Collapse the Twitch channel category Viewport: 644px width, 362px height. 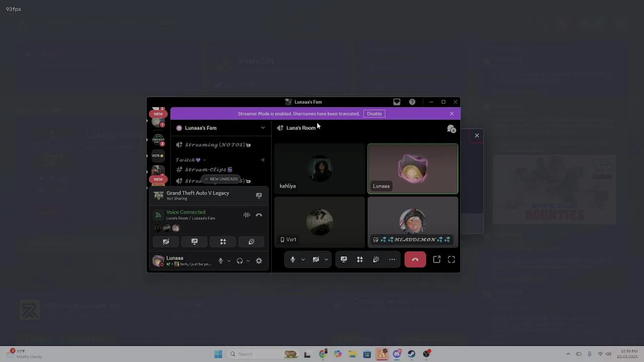click(x=190, y=160)
